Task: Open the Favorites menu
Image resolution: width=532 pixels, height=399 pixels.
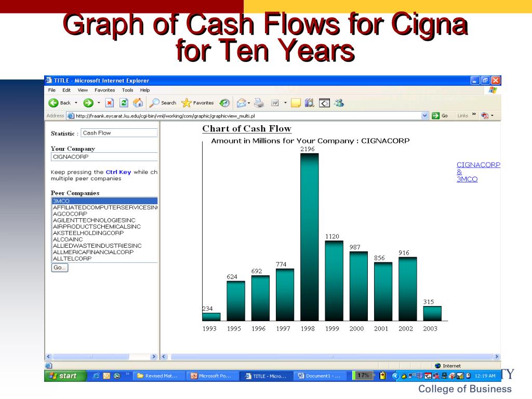Action: [x=105, y=90]
